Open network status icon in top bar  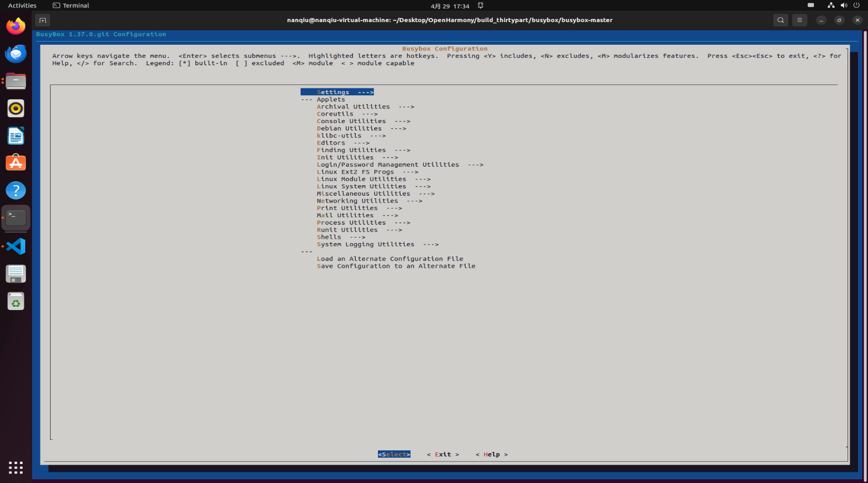(x=831, y=5)
